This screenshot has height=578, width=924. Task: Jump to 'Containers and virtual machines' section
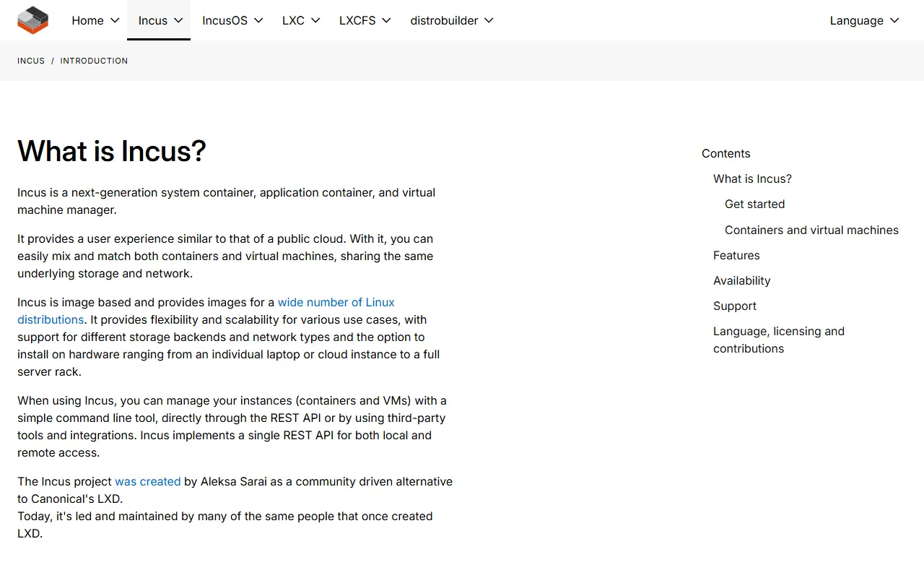pos(811,230)
